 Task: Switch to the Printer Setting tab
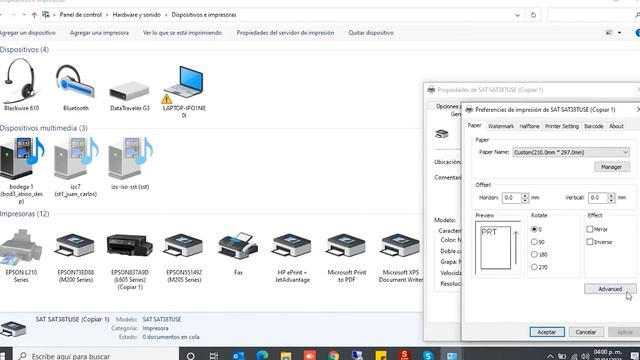coord(562,126)
